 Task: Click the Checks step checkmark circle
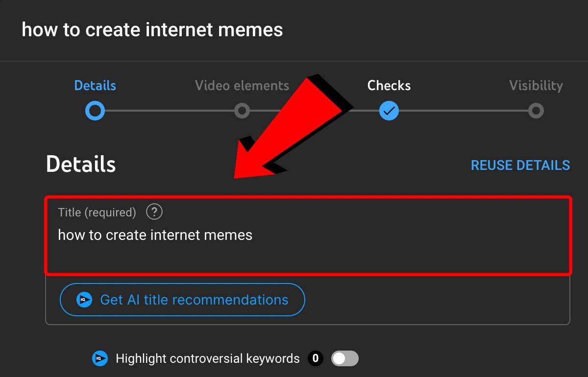click(389, 111)
